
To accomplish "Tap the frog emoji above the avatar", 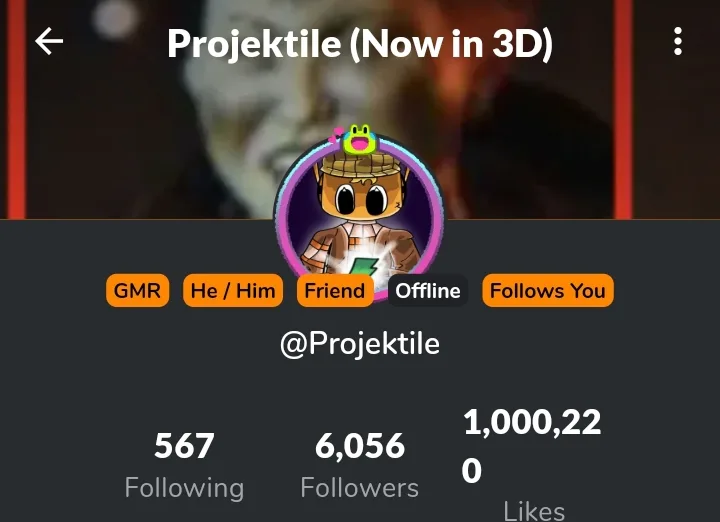I will [x=361, y=139].
